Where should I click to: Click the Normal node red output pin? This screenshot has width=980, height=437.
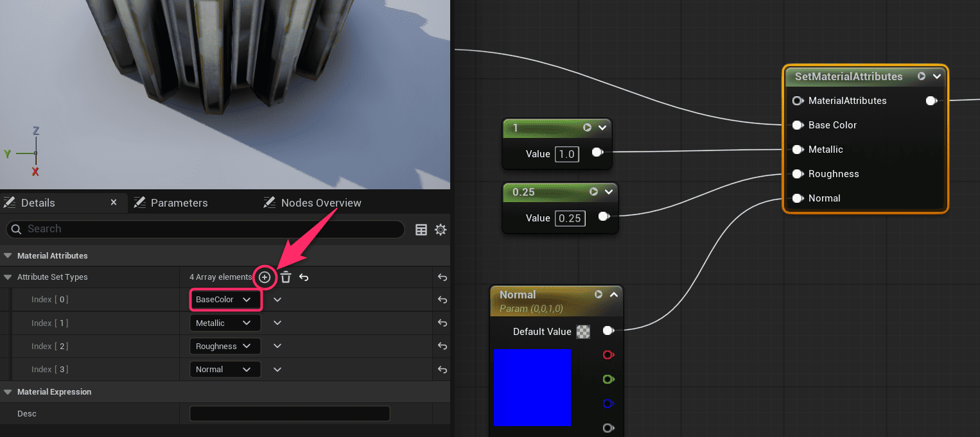coord(608,355)
